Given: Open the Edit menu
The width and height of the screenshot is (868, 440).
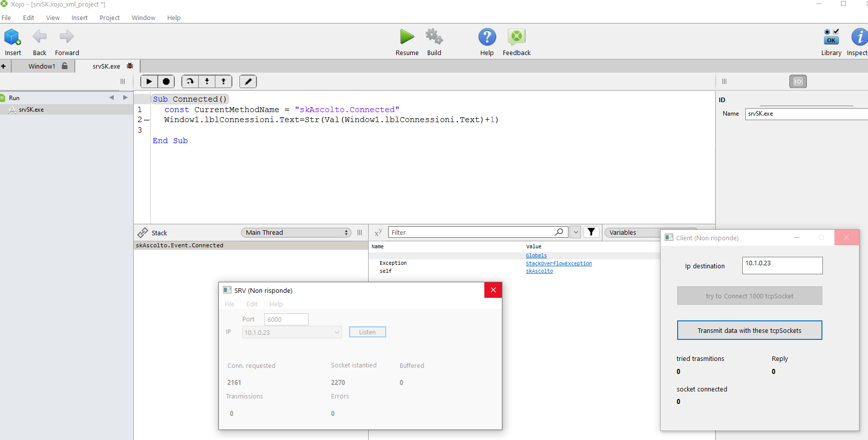Looking at the screenshot, I should 29,18.
